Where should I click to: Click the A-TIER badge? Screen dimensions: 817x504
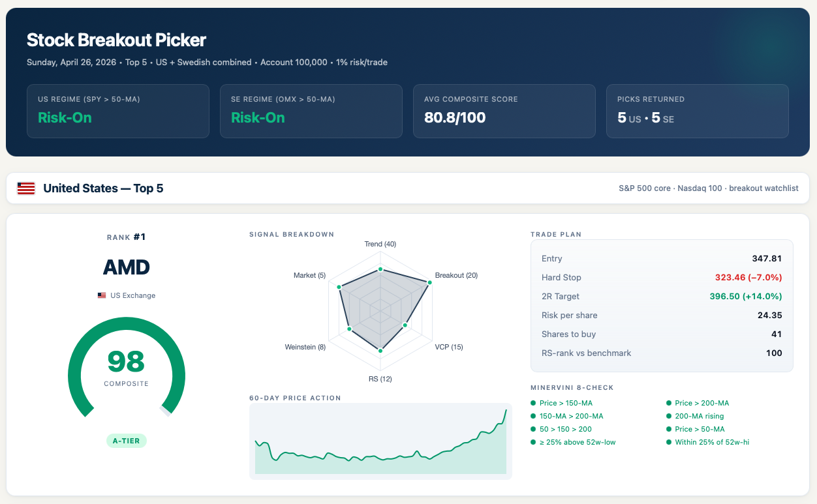pyautogui.click(x=127, y=441)
